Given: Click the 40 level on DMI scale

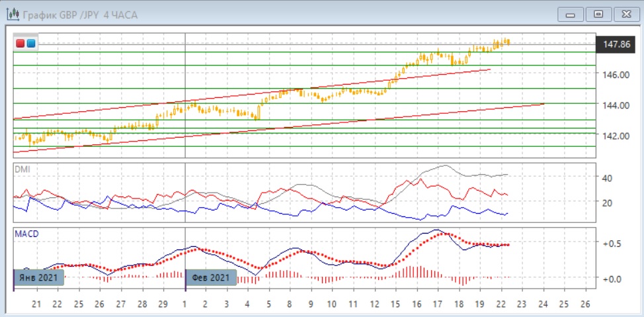Looking at the screenshot, I should (607, 178).
